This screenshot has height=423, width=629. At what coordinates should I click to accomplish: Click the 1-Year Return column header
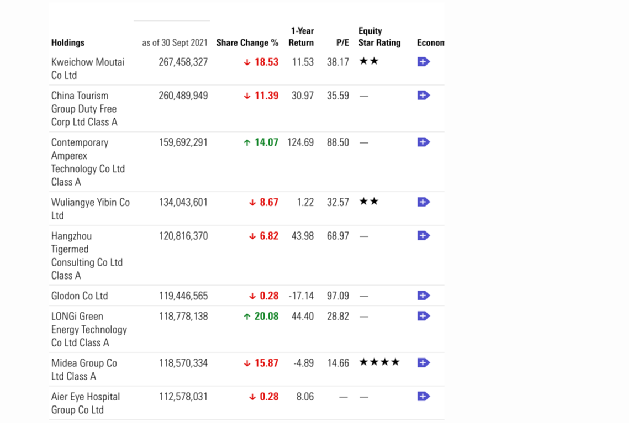(301, 37)
